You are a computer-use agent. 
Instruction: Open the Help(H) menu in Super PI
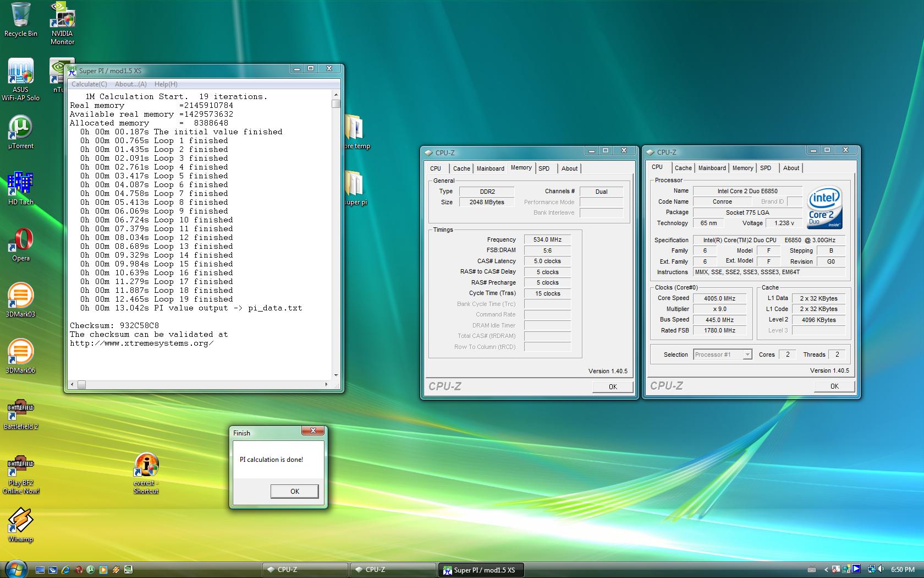(x=166, y=84)
